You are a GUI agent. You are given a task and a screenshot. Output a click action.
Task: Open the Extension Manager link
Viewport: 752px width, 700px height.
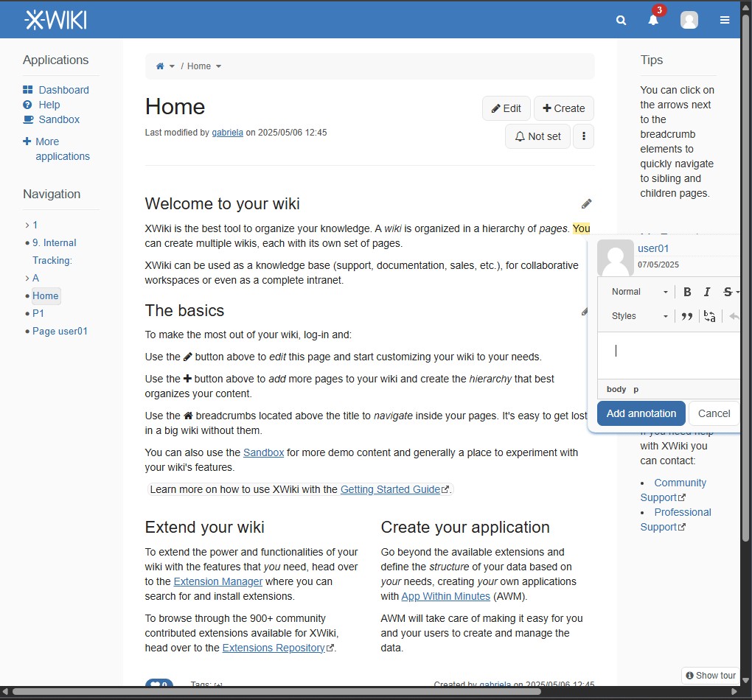pos(217,581)
